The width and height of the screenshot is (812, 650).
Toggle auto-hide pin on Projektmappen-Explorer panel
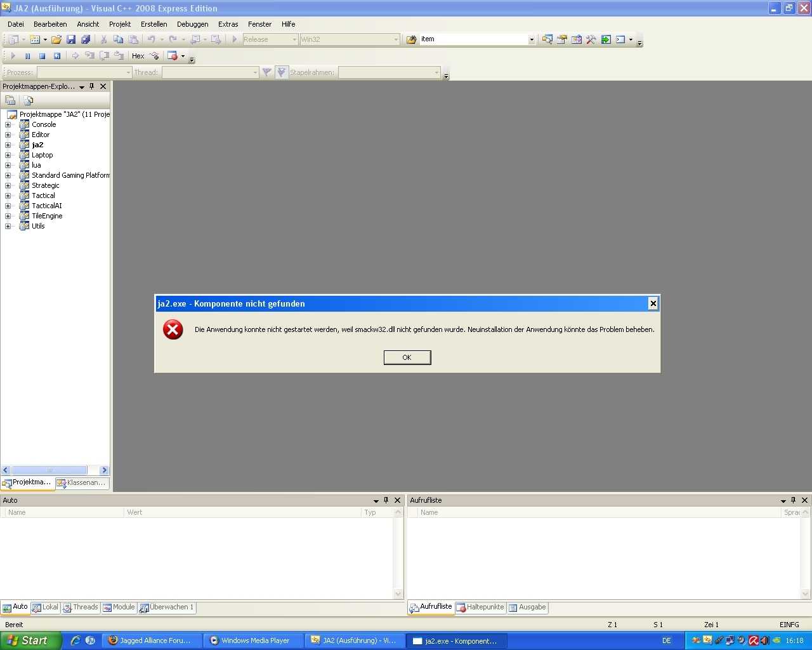[92, 86]
